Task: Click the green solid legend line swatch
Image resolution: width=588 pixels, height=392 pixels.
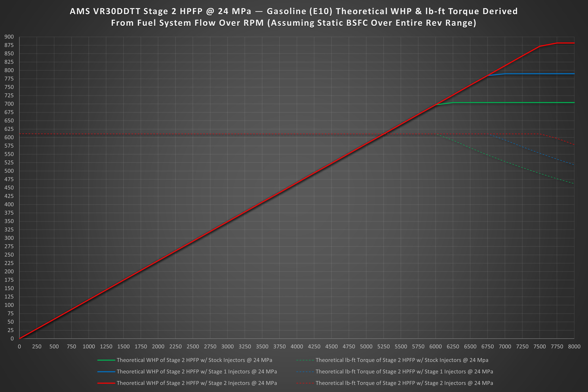Action: click(106, 360)
